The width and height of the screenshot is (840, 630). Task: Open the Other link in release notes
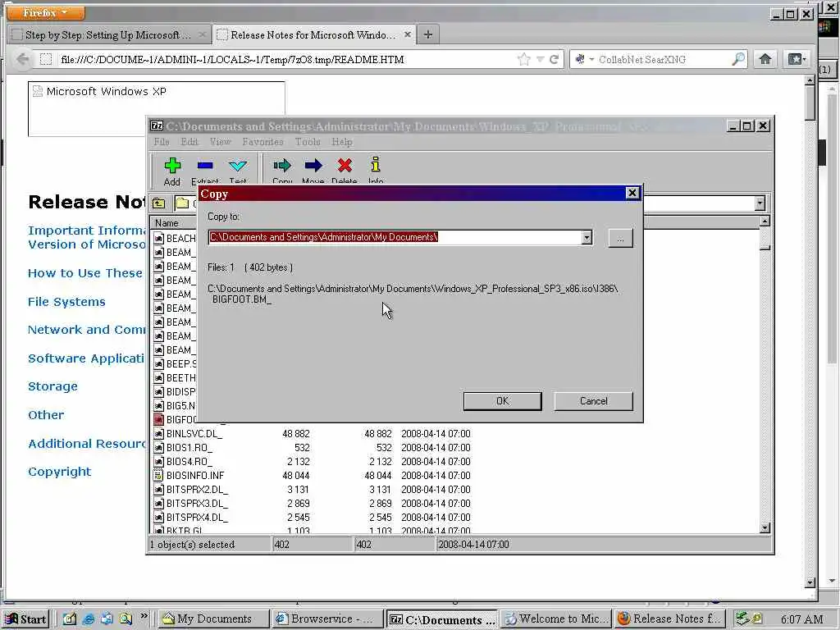pyautogui.click(x=46, y=414)
